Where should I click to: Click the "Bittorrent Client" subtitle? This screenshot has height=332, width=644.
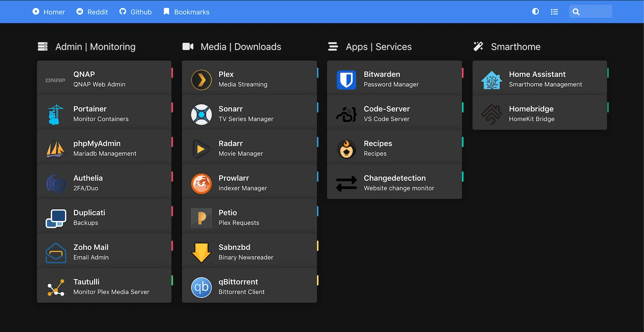click(242, 292)
